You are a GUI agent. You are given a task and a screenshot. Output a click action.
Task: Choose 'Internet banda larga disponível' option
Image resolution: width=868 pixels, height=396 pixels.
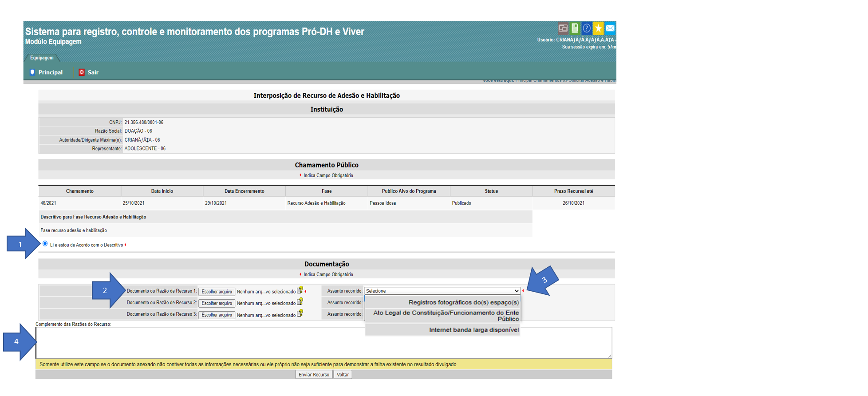pyautogui.click(x=473, y=330)
